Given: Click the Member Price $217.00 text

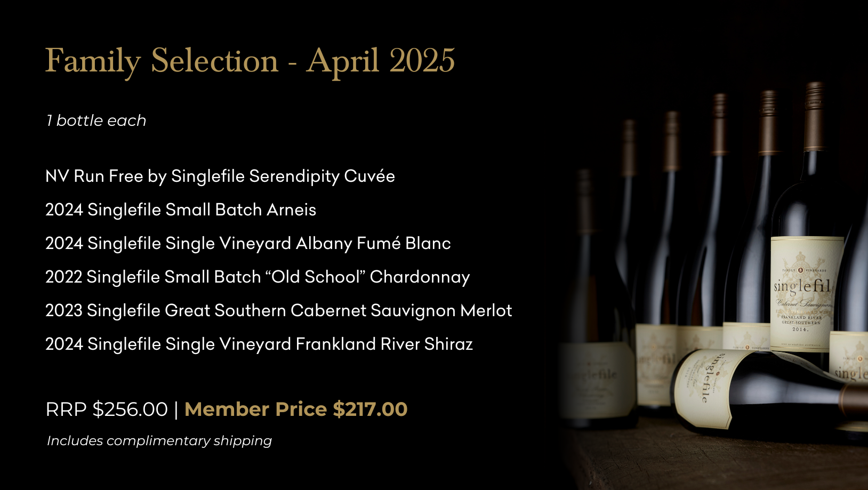Looking at the screenshot, I should click(296, 409).
